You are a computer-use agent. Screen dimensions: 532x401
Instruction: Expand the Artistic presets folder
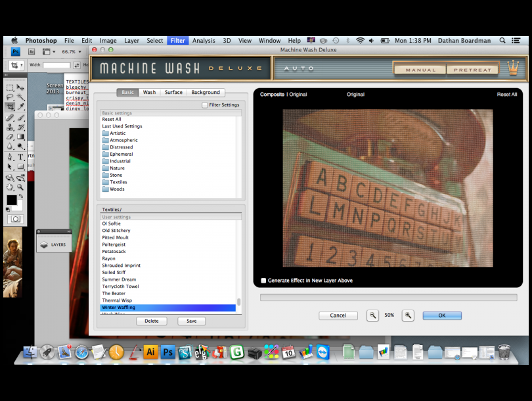point(114,133)
